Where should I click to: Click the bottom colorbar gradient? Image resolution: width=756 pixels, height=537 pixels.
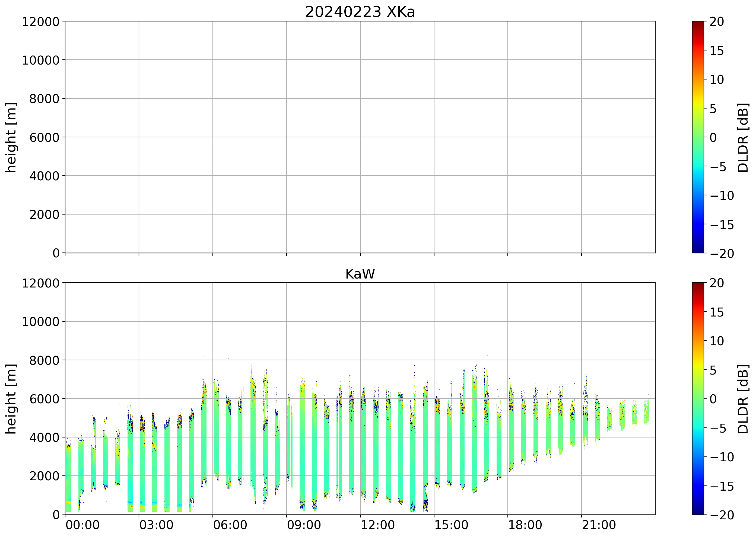click(x=698, y=398)
